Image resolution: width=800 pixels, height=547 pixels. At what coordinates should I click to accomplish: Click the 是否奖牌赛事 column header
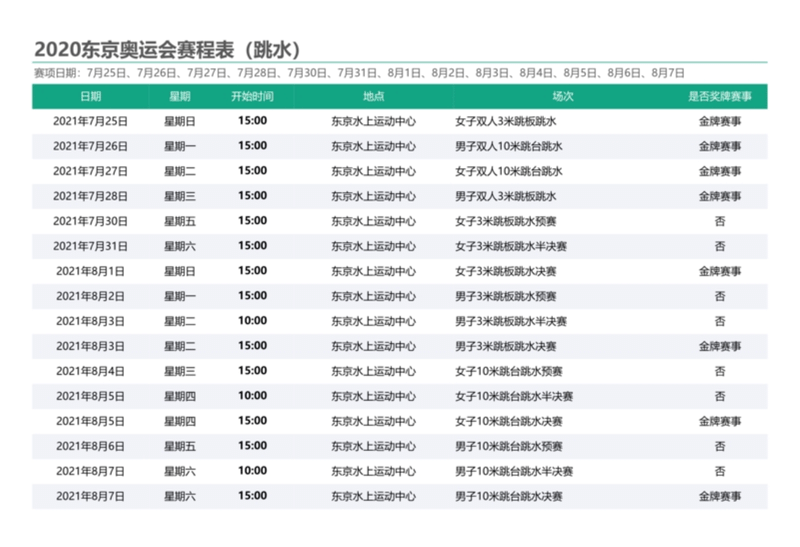[719, 97]
